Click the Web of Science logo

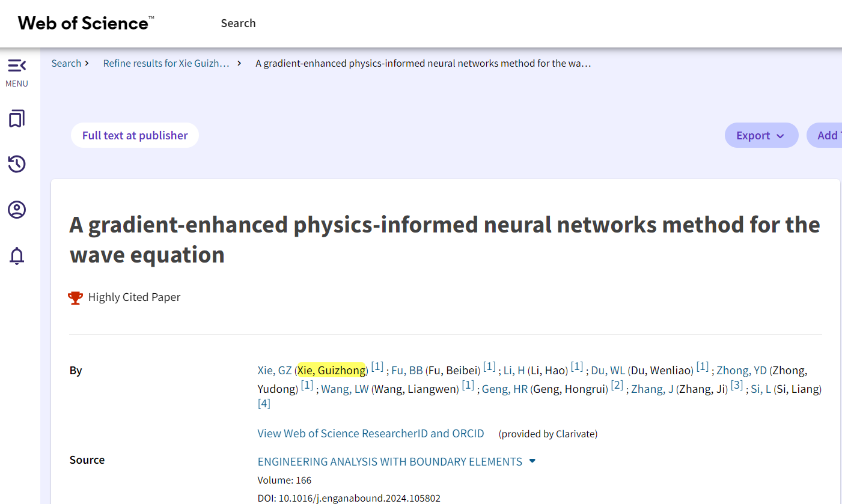(86, 23)
